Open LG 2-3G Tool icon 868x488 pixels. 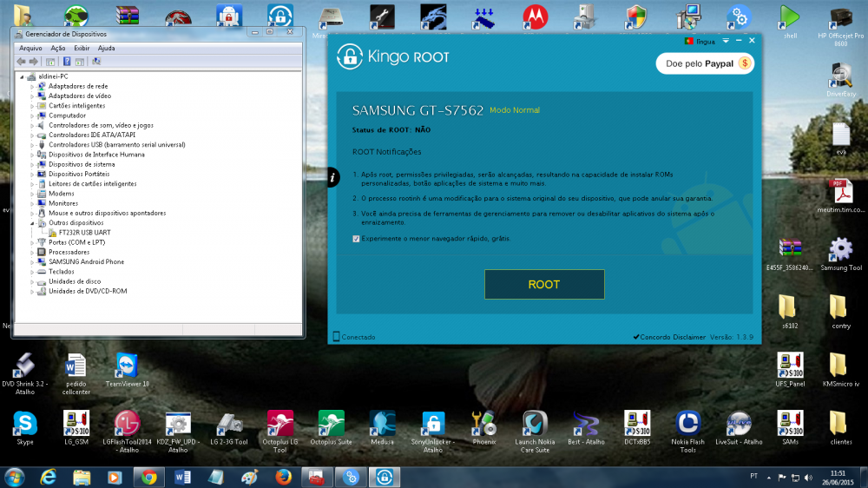click(x=229, y=429)
